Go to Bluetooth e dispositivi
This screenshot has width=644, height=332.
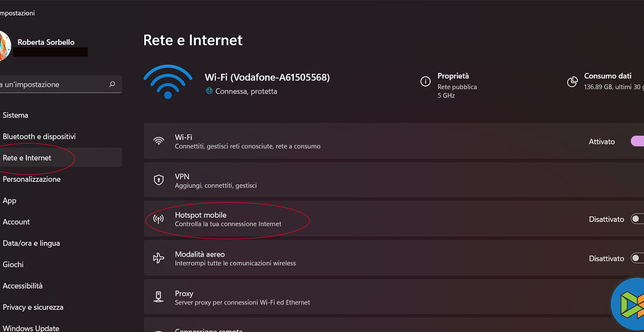[x=39, y=137]
